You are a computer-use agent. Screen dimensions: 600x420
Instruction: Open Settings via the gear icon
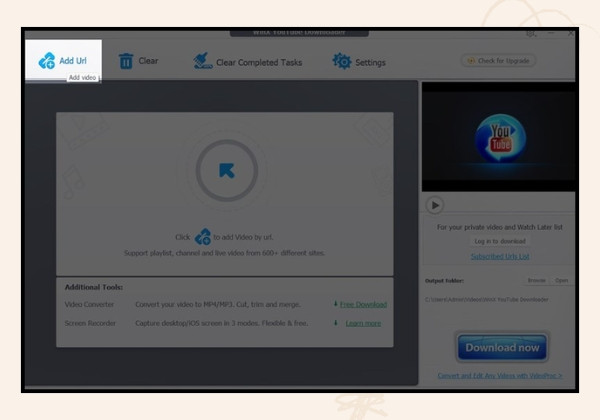[x=342, y=61]
